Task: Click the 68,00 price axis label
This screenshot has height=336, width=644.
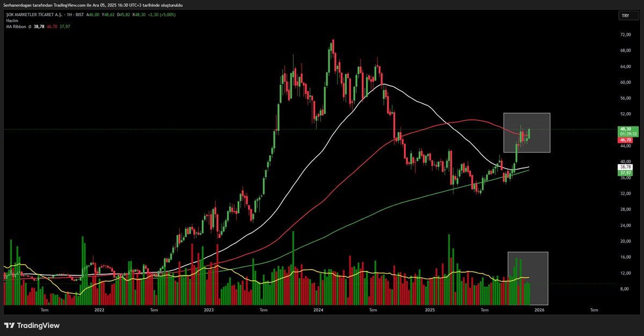Action: point(625,50)
